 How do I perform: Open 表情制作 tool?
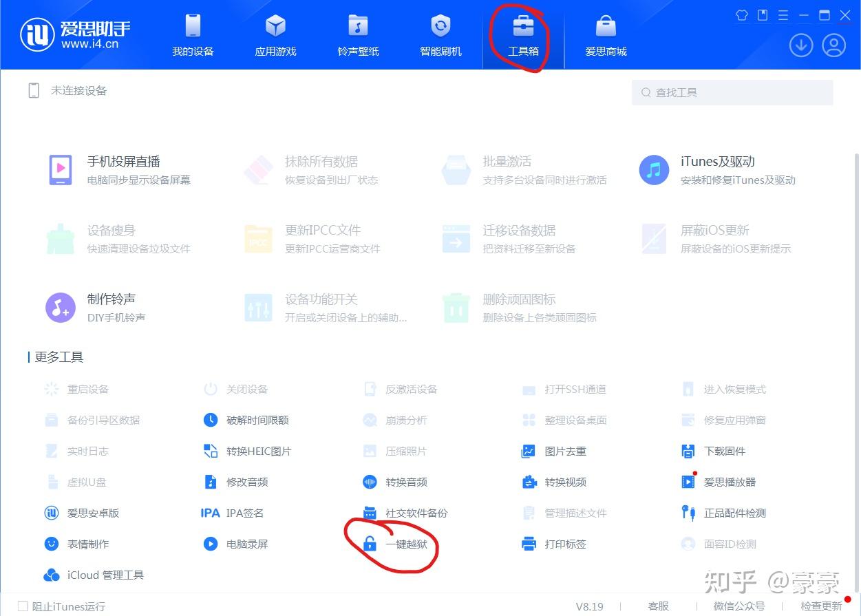pyautogui.click(x=76, y=544)
